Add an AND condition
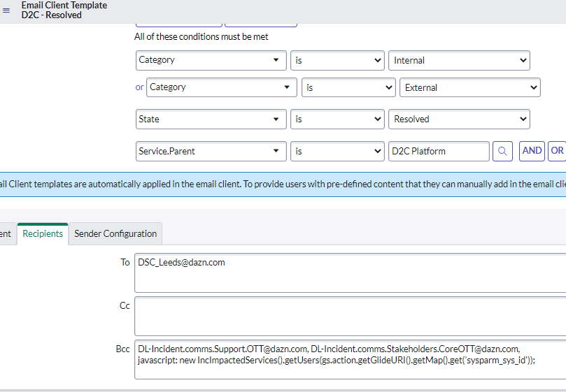This screenshot has height=392, width=566. (532, 151)
